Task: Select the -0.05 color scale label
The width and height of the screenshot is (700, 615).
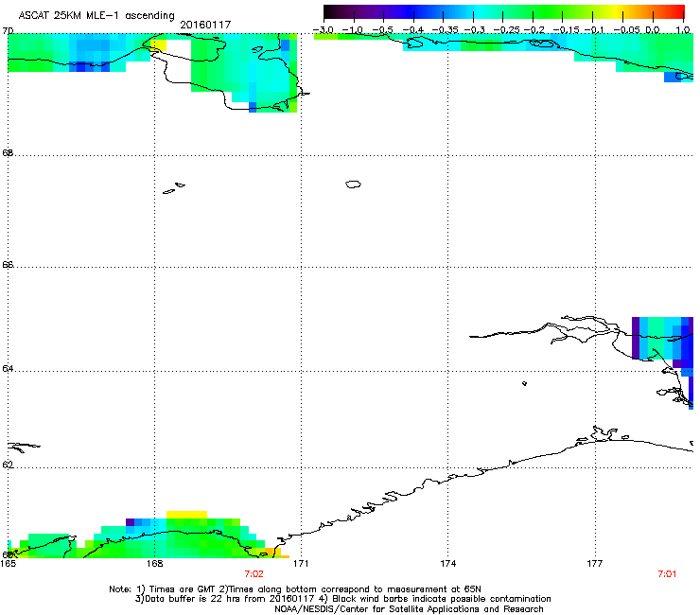Action: click(x=626, y=30)
